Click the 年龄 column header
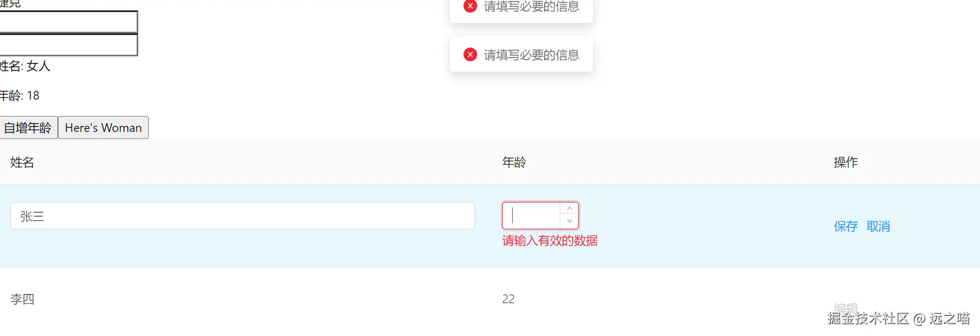Image resolution: width=980 pixels, height=336 pixels. coord(514,163)
